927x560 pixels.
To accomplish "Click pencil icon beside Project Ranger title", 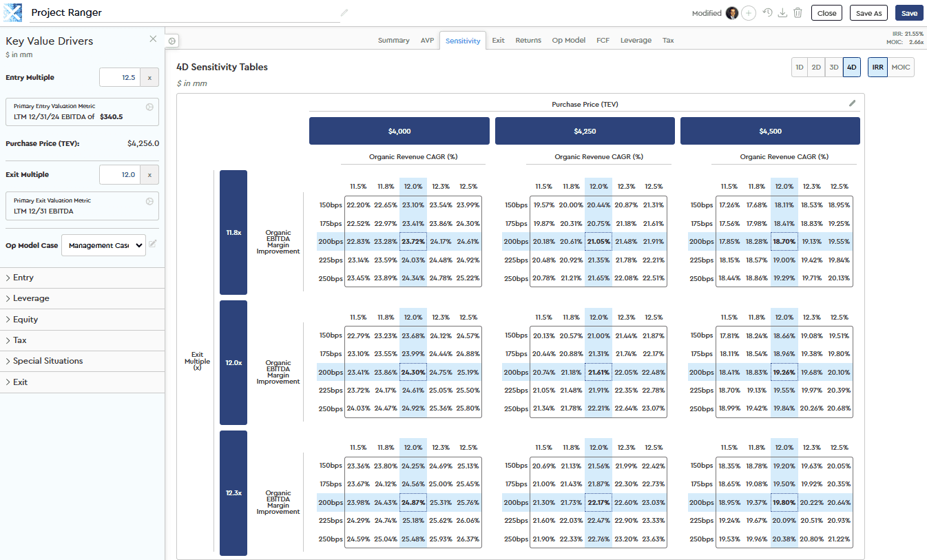I will (x=344, y=13).
